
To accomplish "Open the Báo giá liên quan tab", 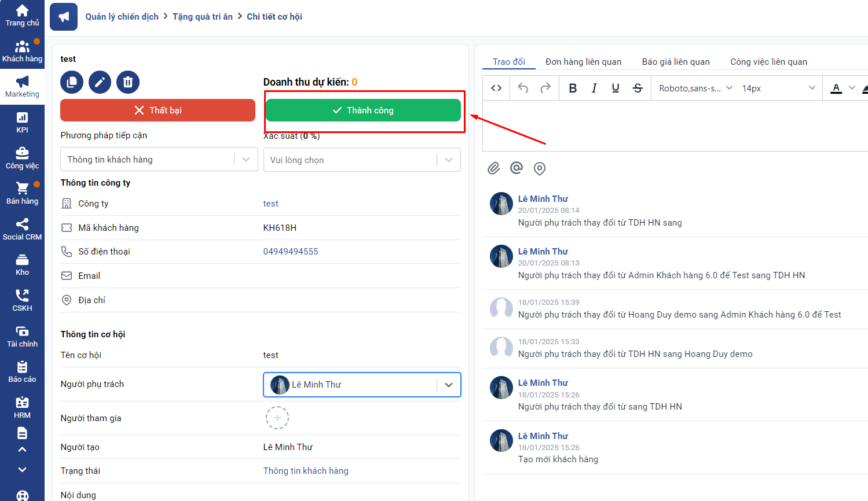I will [x=676, y=62].
